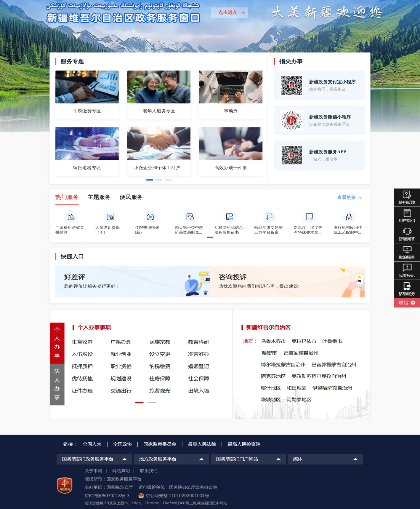Open the 全国人大 footer link
This screenshot has width=420, height=509.
92,444
